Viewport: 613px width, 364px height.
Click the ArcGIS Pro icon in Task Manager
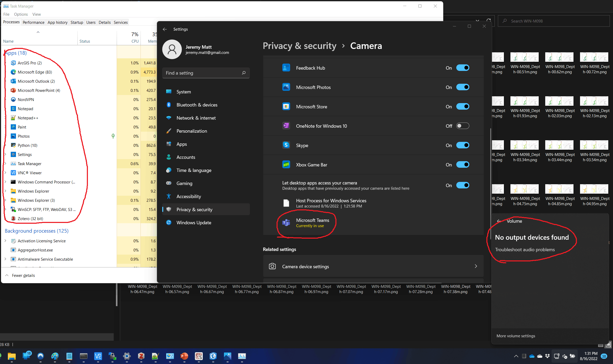pos(13,63)
